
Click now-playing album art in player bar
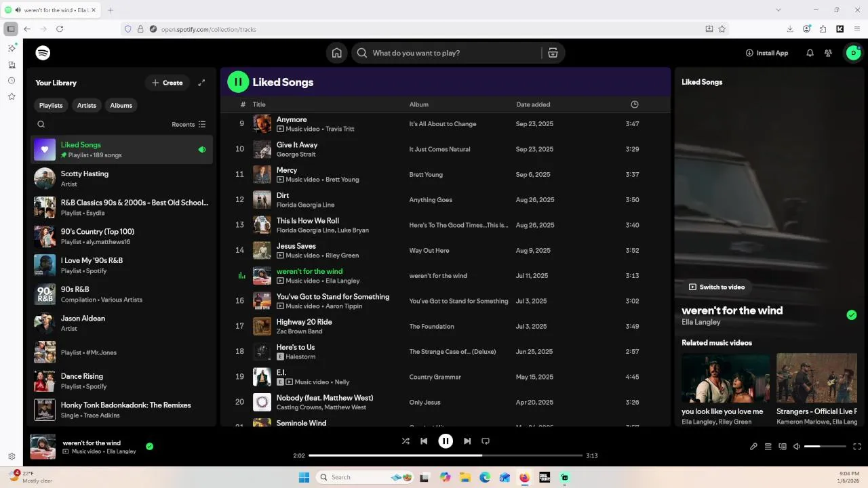click(43, 447)
